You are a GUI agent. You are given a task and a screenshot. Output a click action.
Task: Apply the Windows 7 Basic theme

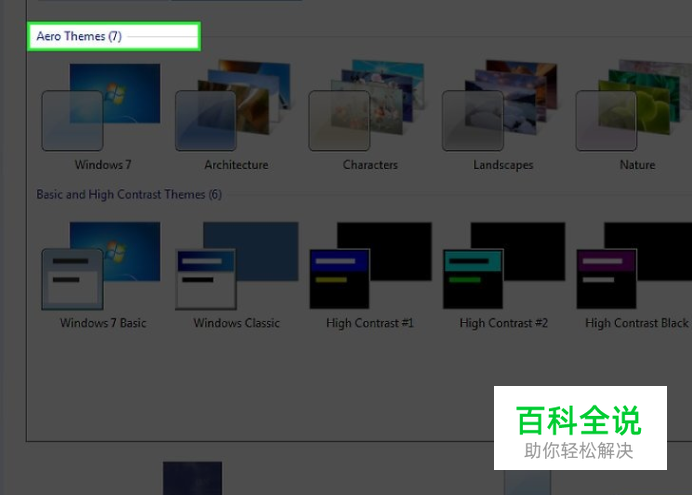point(101,266)
